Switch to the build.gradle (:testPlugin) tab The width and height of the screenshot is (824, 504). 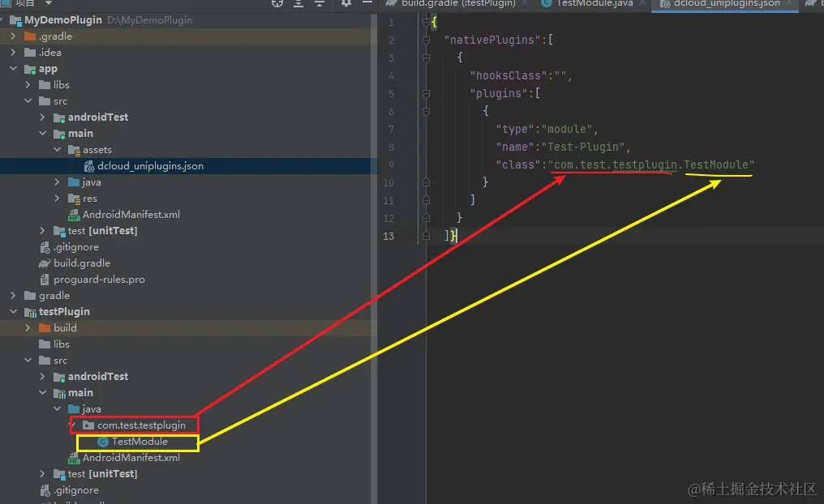458,4
